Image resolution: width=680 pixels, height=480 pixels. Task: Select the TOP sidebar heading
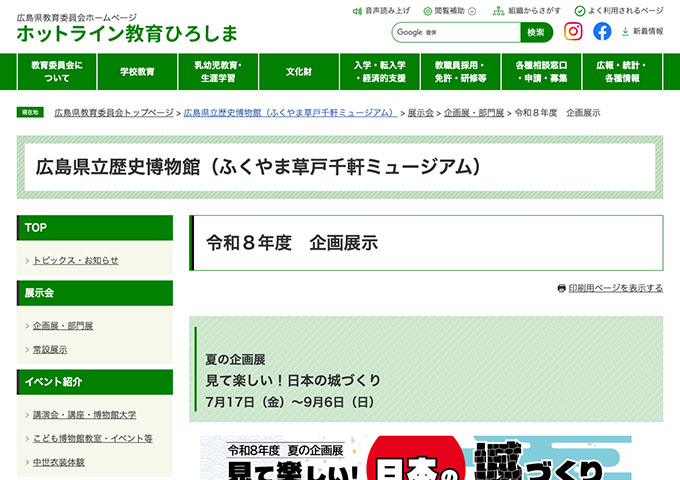click(95, 228)
